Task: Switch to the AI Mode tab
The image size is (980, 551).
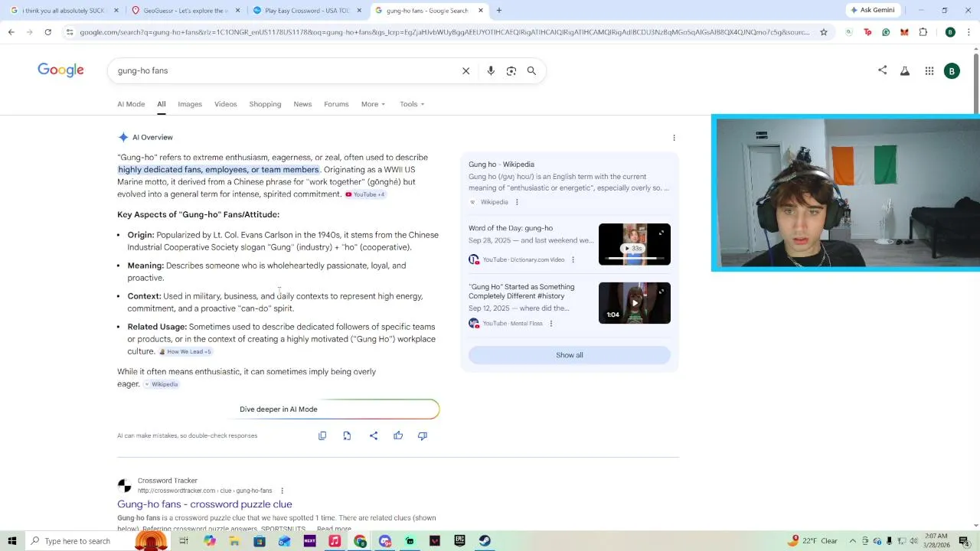Action: [x=131, y=104]
